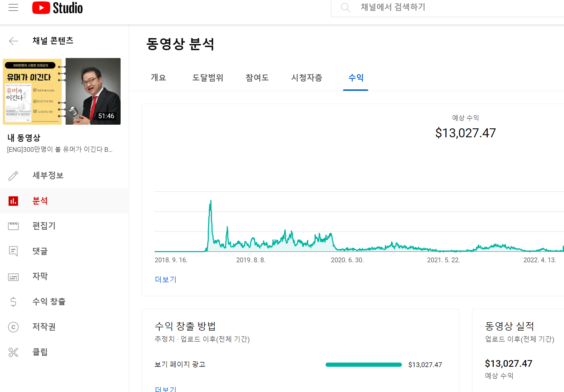Open the 시청자층 tab
The height and width of the screenshot is (392, 564).
coord(307,78)
